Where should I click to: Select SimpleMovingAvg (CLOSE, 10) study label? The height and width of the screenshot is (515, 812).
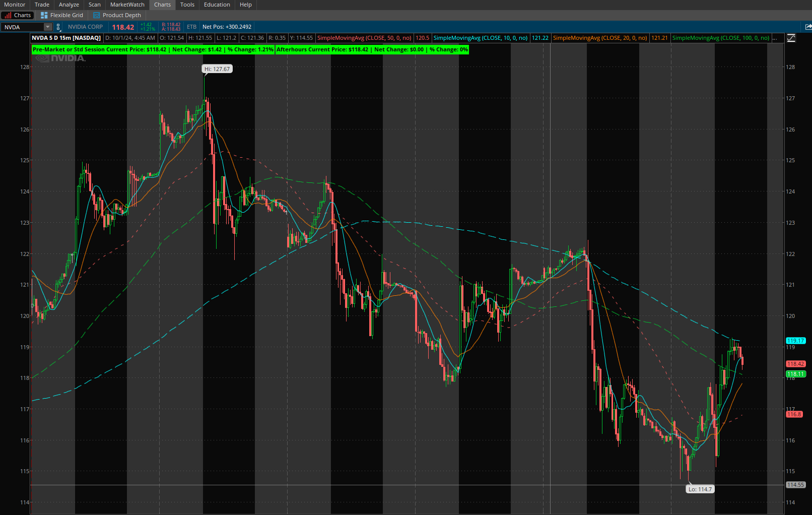point(481,38)
